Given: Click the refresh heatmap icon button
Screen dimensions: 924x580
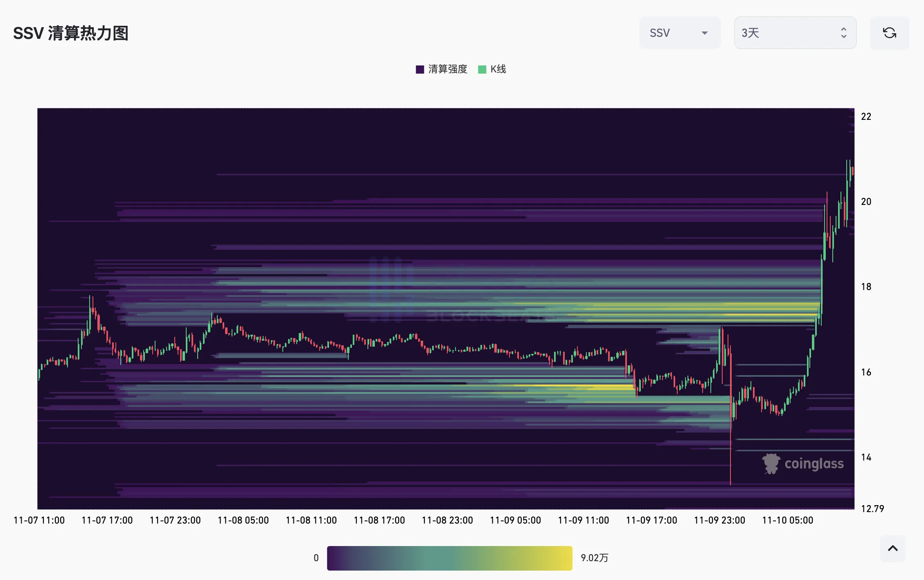Looking at the screenshot, I should [889, 33].
